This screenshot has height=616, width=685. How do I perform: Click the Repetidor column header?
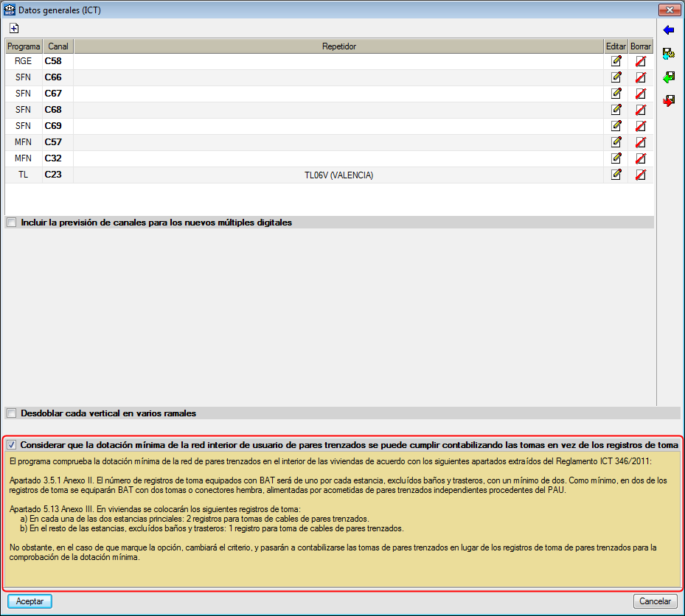(x=339, y=46)
